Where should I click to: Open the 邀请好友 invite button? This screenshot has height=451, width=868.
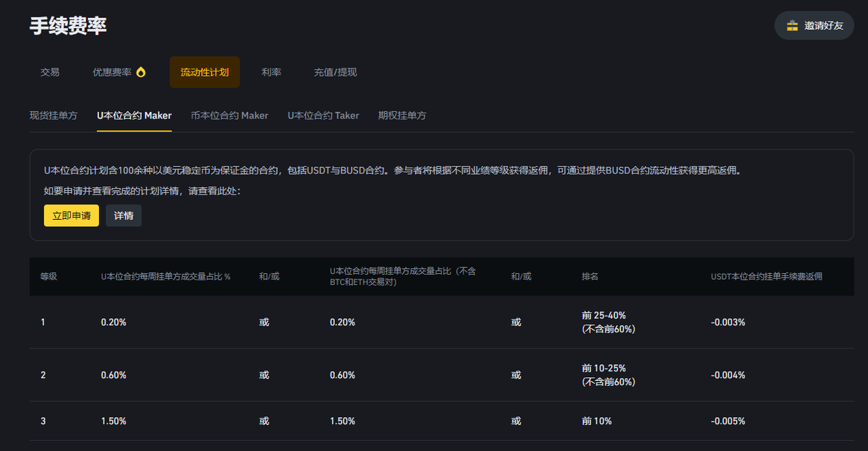pos(814,25)
